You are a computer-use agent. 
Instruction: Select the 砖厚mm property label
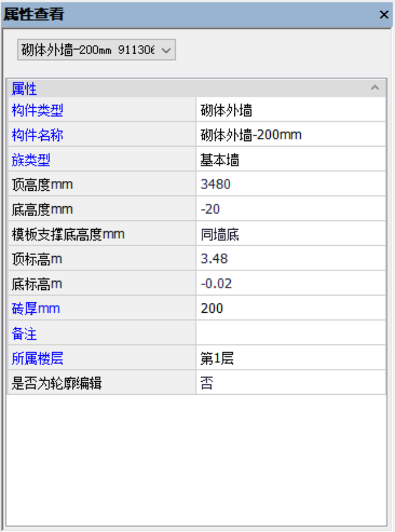(36, 308)
